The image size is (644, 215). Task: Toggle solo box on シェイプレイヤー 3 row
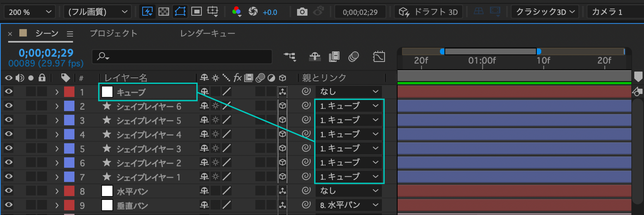click(x=31, y=148)
